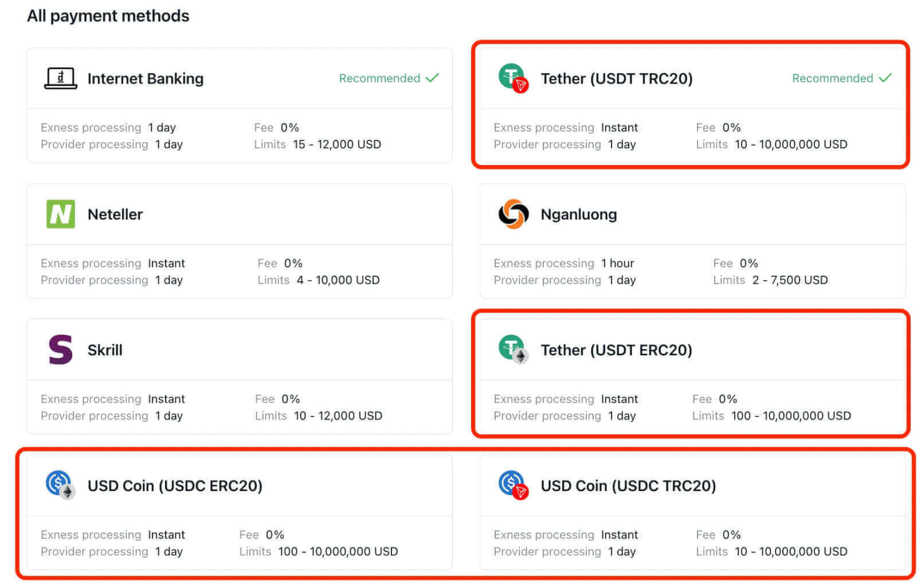Click the Fee 0% text under Neteller
The width and height of the screenshot is (917, 588).
pos(280,263)
